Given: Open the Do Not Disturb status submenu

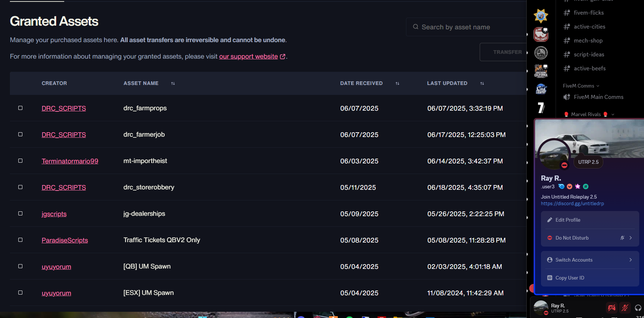Looking at the screenshot, I should click(x=590, y=238).
